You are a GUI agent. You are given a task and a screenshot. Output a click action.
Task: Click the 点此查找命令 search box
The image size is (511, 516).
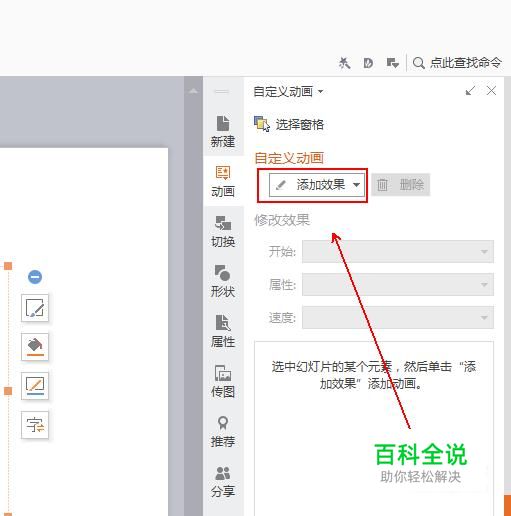[465, 63]
